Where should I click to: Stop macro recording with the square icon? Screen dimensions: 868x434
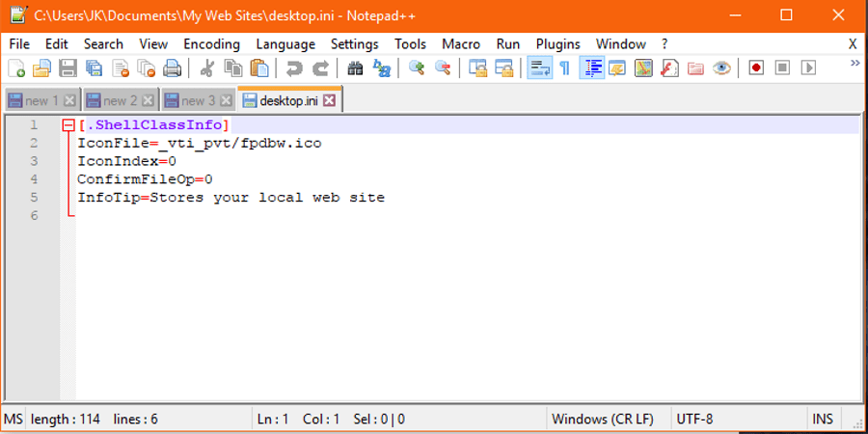782,68
